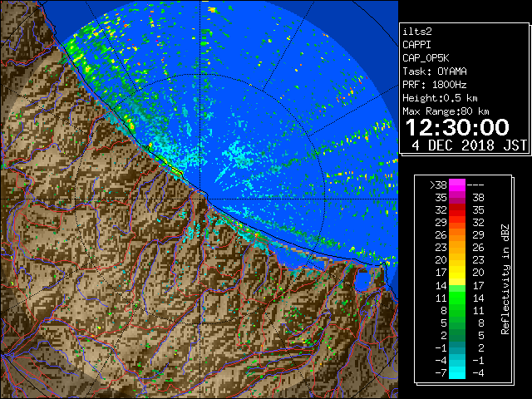Screen dimensions: 532x399
Task: Click the 'Max Range:80 km' line
Action: click(446, 111)
